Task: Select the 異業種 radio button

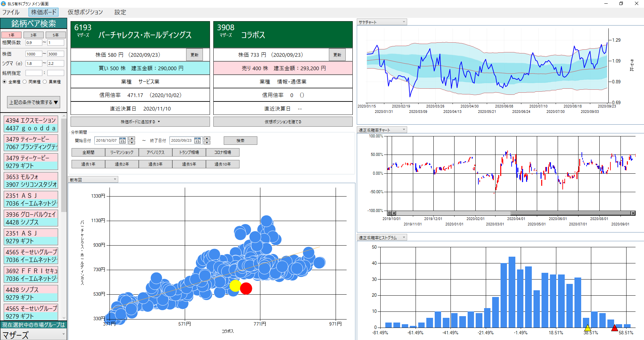Action: pyautogui.click(x=45, y=82)
